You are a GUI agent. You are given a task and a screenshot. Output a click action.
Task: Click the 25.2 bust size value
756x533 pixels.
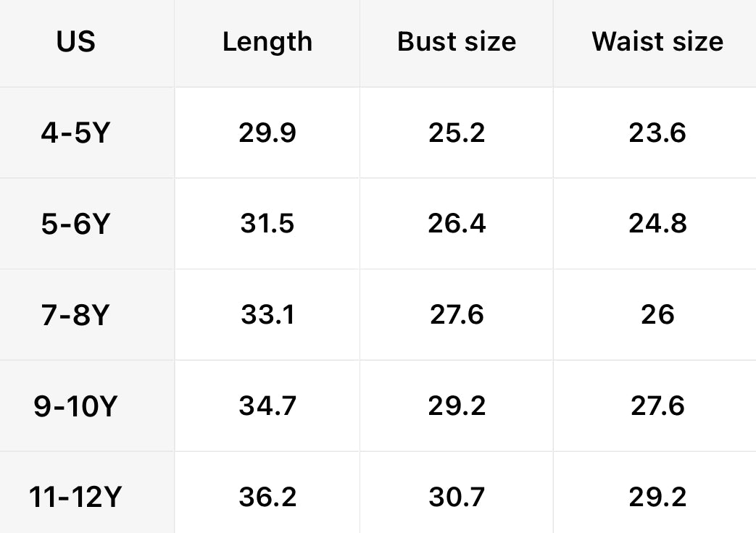pyautogui.click(x=457, y=133)
